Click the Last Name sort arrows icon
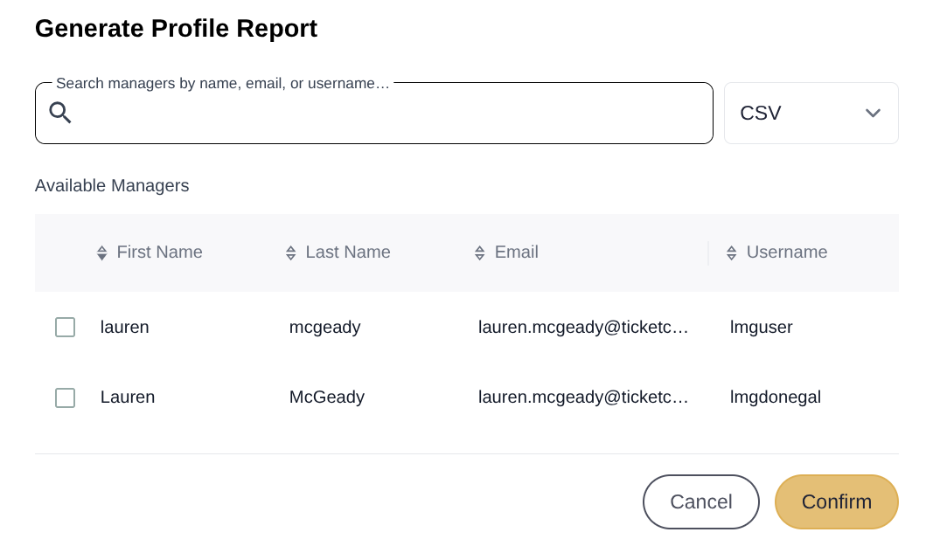This screenshot has height=560, width=926. (x=291, y=252)
